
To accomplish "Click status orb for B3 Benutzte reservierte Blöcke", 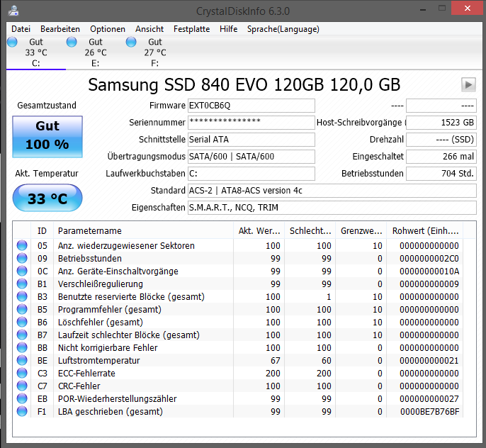I will point(22,296).
